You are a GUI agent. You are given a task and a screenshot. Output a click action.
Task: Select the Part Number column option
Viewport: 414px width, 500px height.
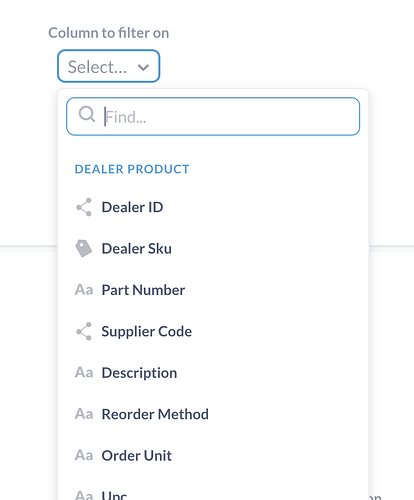213,290
